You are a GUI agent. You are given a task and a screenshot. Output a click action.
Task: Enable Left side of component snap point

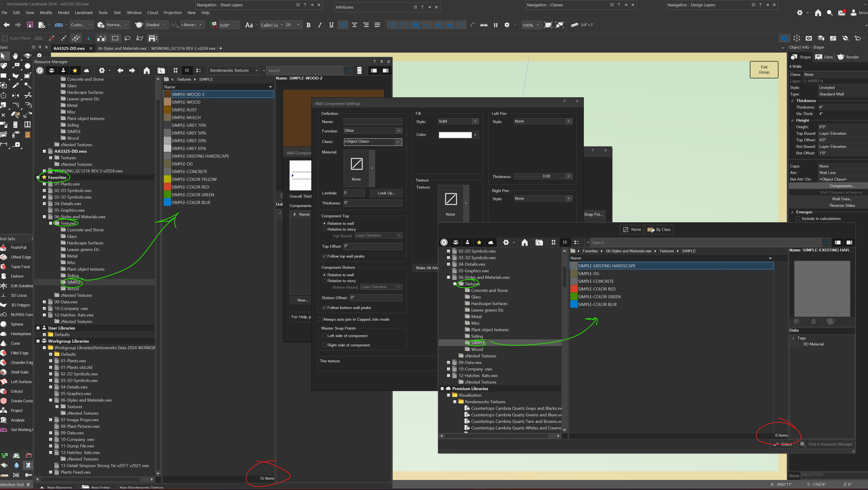coord(324,336)
